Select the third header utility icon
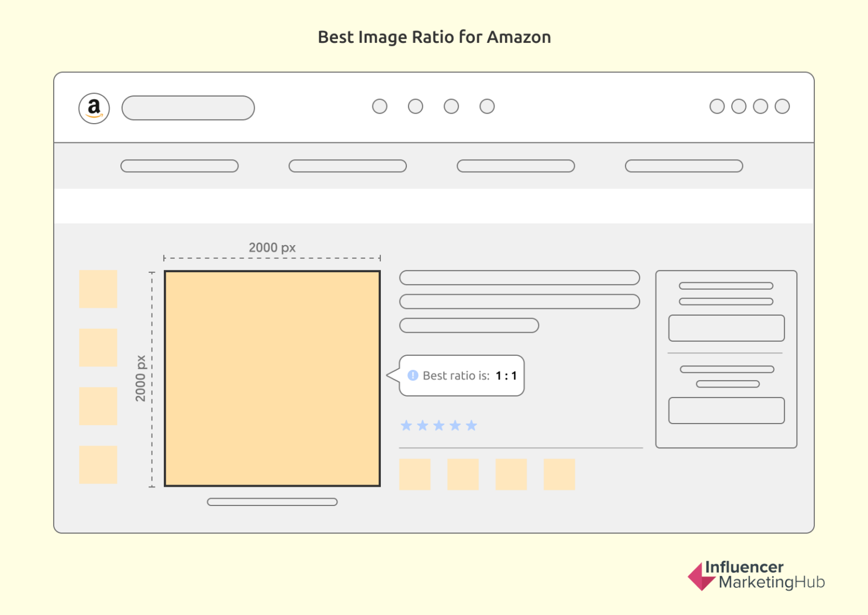This screenshot has height=615, width=868. pyautogui.click(x=451, y=106)
